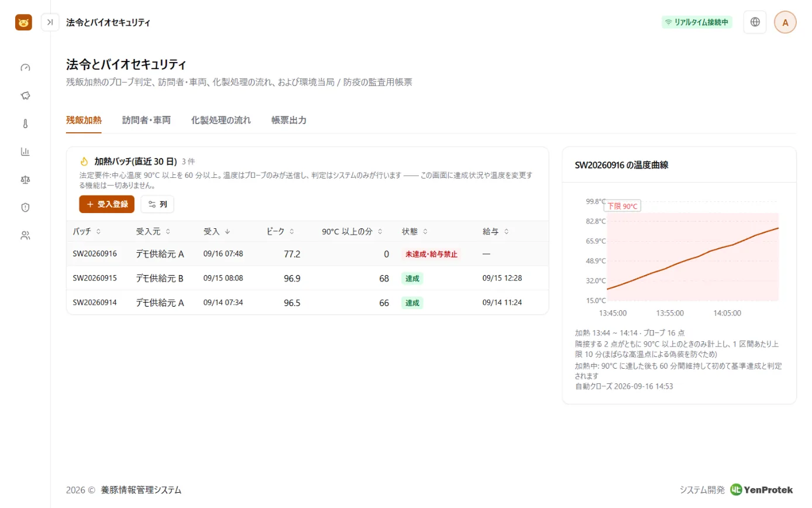Switch to the 訪問者・車両 tab

tap(146, 120)
